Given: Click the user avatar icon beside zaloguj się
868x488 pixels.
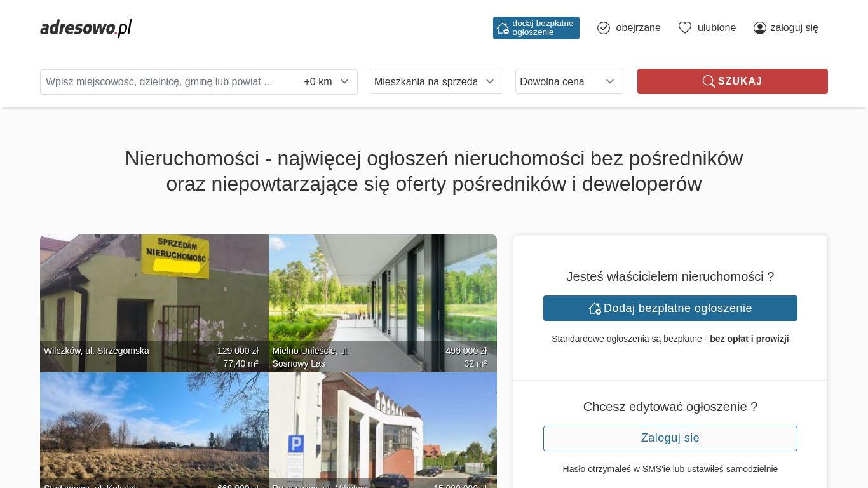Looking at the screenshot, I should [x=759, y=28].
